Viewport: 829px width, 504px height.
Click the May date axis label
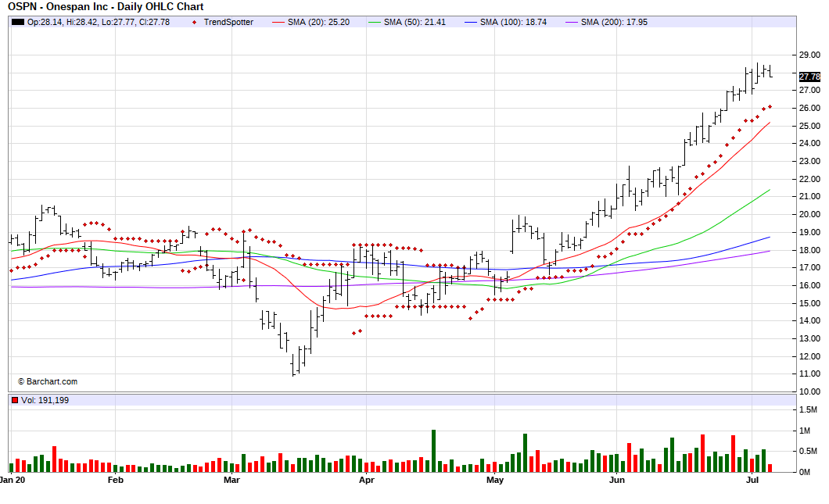pyautogui.click(x=495, y=481)
